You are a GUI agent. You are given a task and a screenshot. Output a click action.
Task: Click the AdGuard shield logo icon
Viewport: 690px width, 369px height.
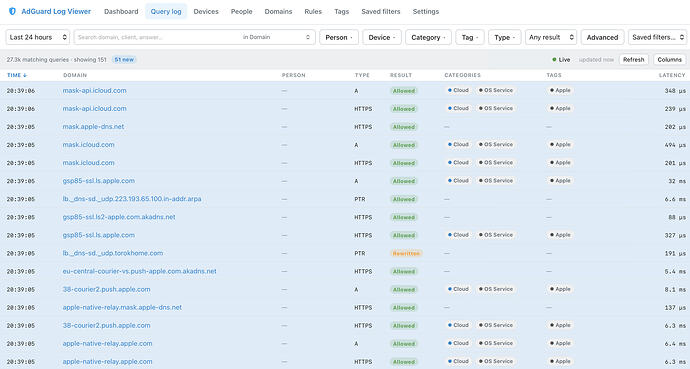[12, 11]
